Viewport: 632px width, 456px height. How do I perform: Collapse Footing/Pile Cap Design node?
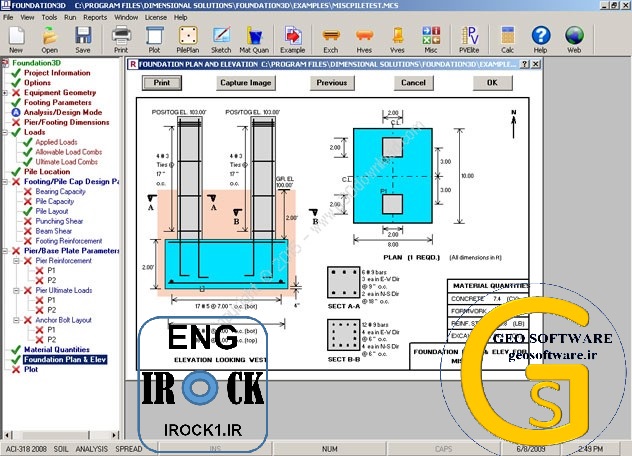coord(5,182)
